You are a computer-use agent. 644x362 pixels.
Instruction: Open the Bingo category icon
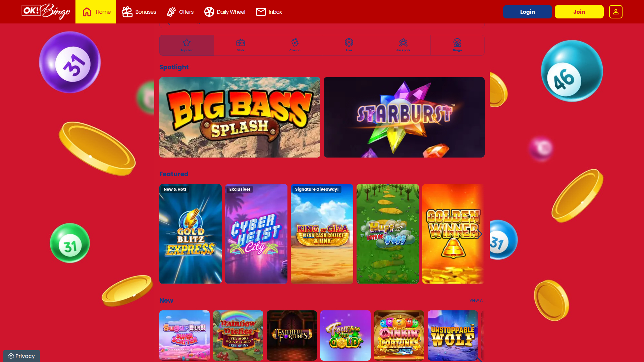click(457, 43)
